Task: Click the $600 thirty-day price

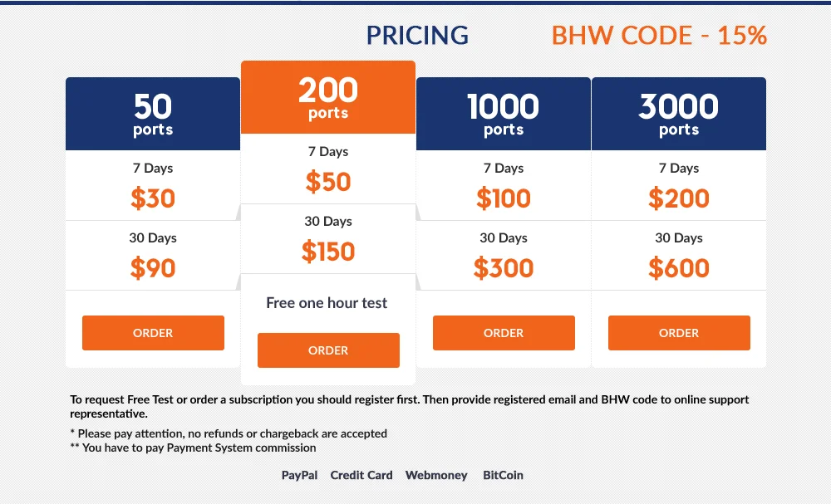Action: (x=679, y=268)
